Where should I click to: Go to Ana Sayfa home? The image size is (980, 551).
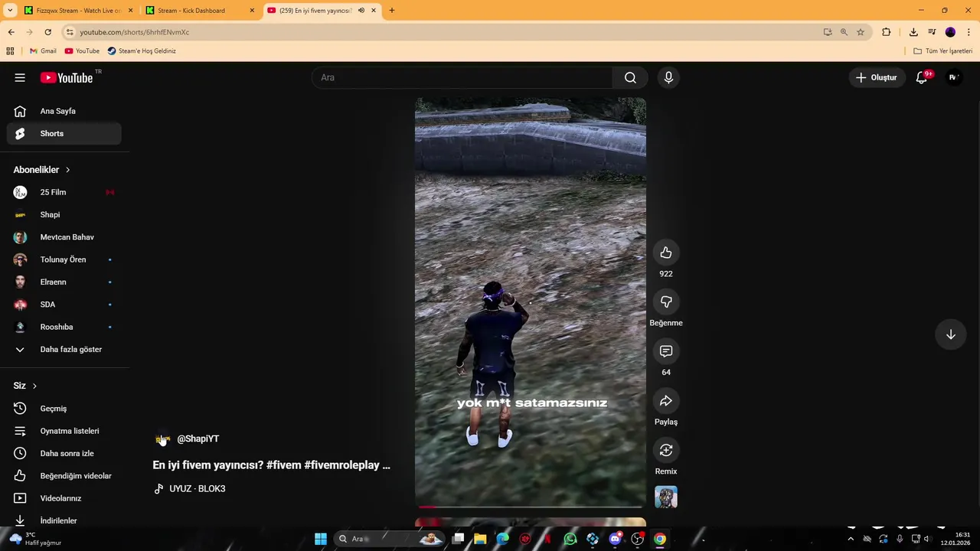[64, 111]
